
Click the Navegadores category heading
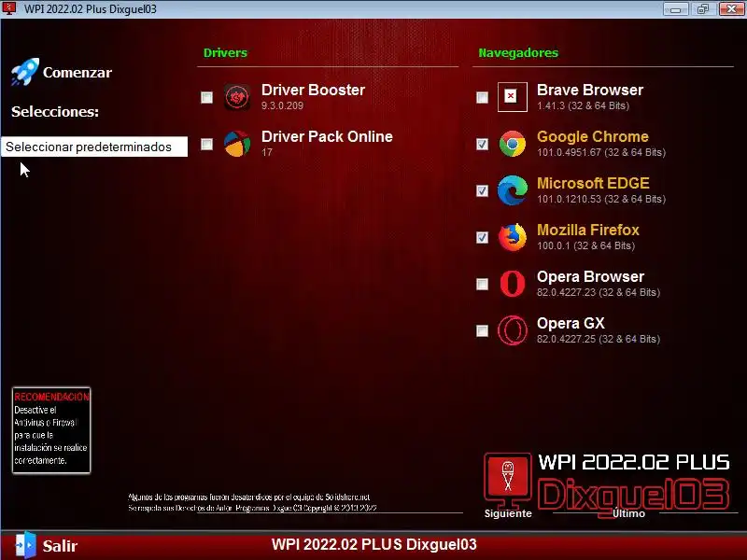(518, 52)
